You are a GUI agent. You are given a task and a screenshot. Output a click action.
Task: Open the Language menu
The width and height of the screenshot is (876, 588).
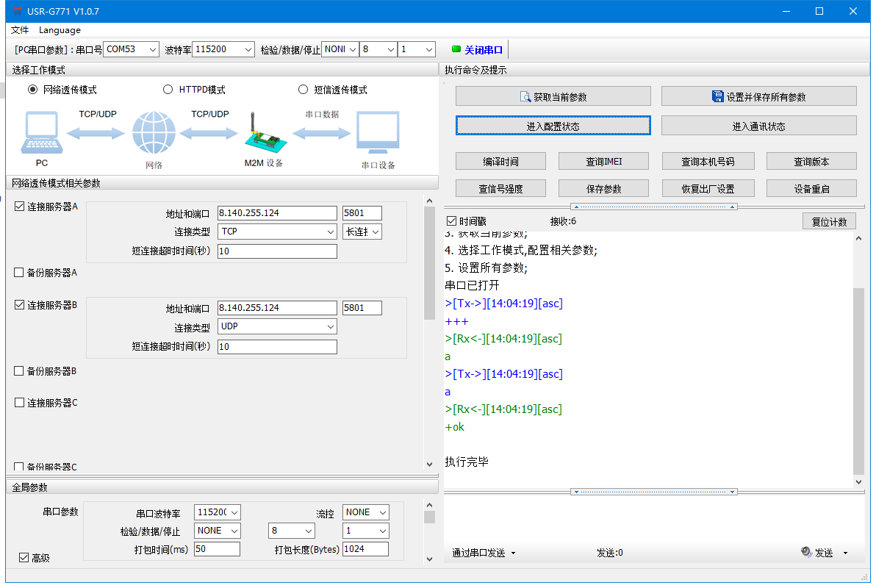tap(60, 30)
